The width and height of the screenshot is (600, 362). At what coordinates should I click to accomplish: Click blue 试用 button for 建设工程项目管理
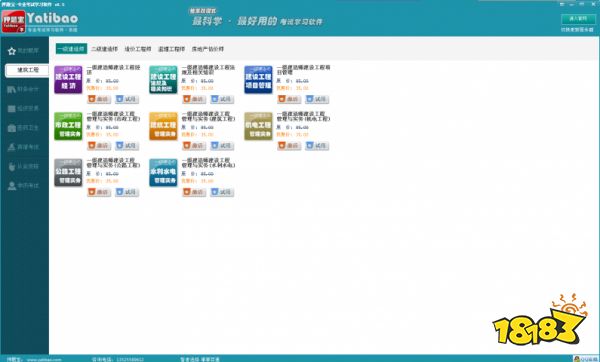pos(317,99)
